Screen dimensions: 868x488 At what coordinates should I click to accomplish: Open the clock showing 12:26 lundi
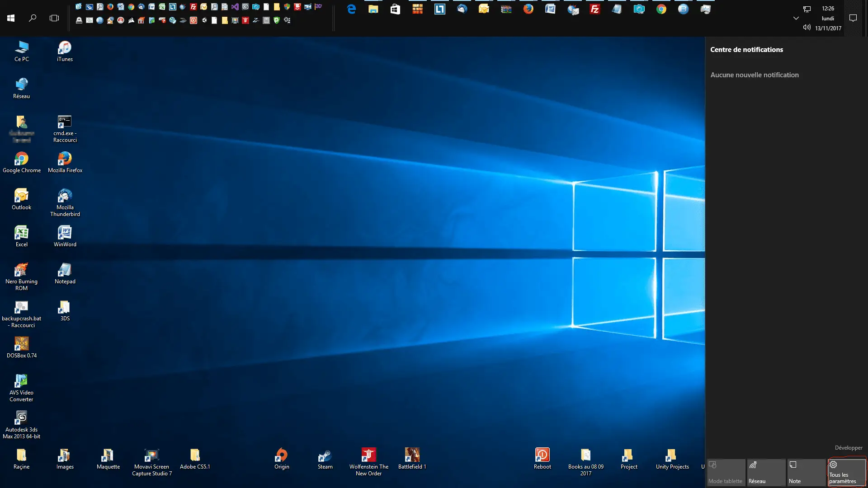point(828,18)
